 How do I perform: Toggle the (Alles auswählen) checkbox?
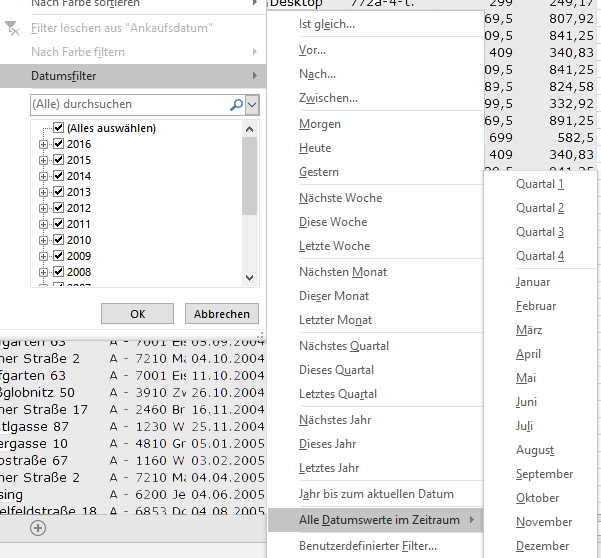point(59,128)
